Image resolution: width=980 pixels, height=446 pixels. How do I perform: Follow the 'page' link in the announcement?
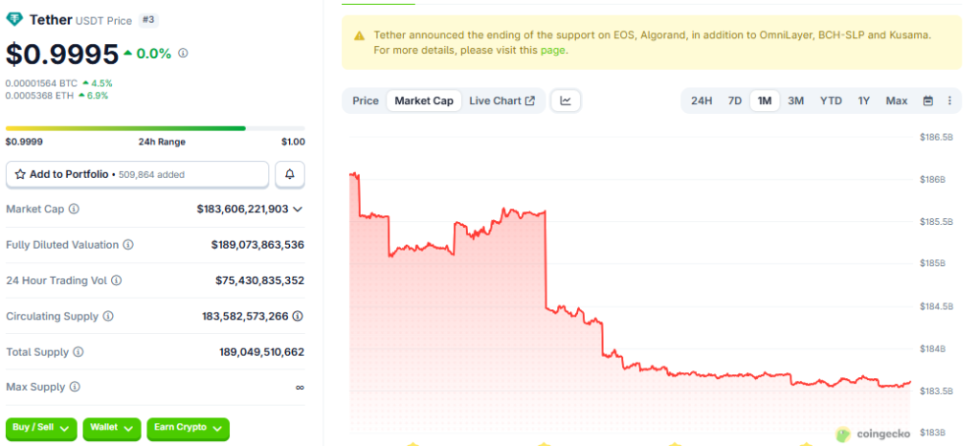(552, 51)
